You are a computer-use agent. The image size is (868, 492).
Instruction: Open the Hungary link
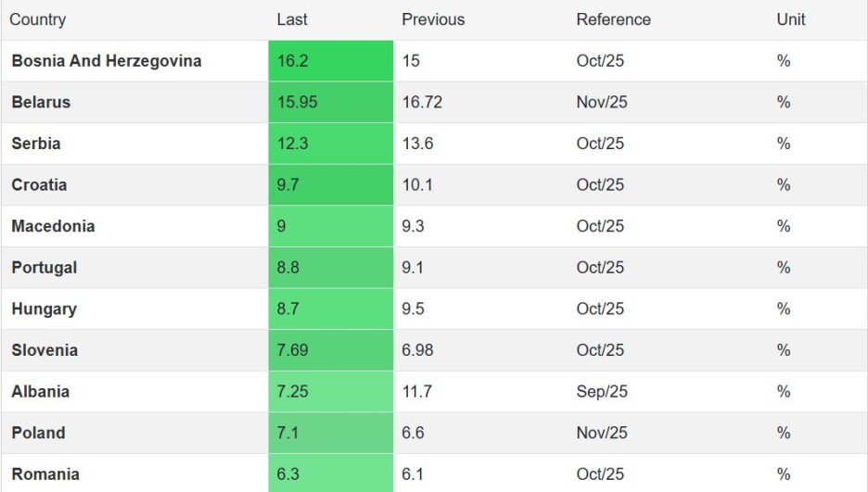pyautogui.click(x=44, y=309)
